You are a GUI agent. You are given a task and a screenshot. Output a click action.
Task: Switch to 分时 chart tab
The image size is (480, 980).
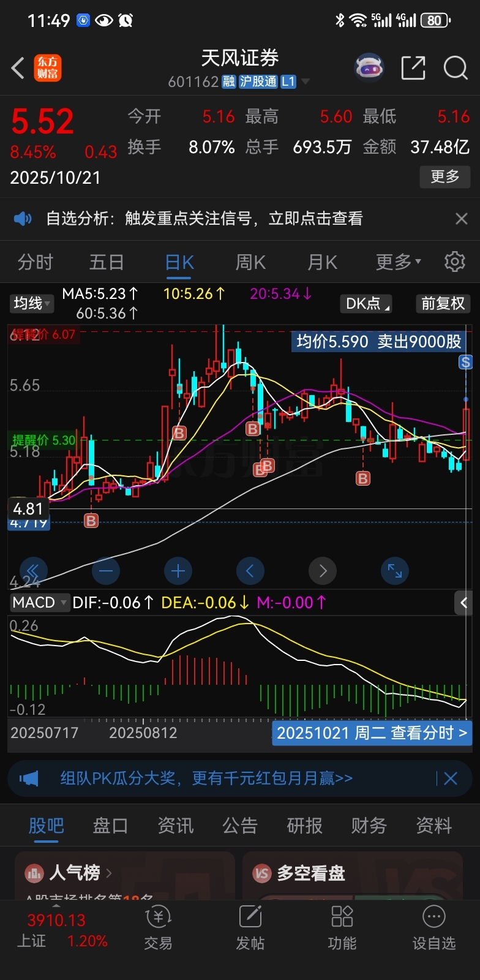coord(36,262)
